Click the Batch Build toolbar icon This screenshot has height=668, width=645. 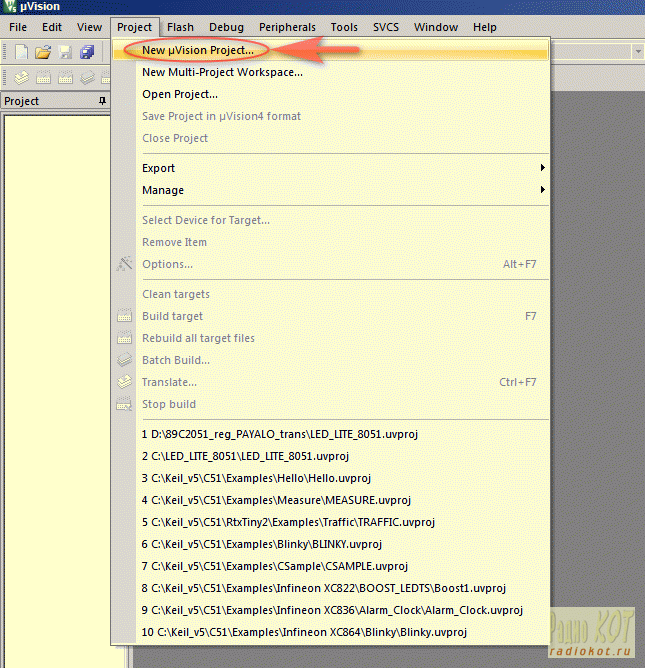coord(87,78)
